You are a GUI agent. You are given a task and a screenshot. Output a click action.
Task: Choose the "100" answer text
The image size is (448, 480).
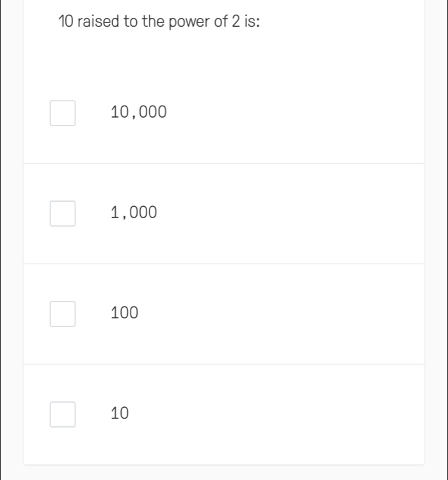[124, 314]
